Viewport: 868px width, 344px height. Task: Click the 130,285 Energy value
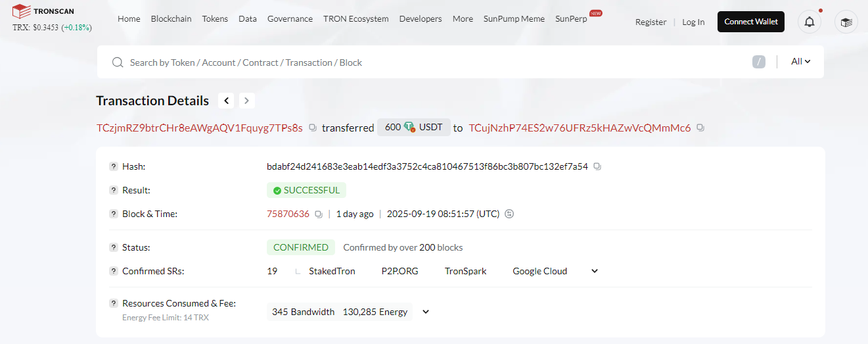[x=375, y=312]
